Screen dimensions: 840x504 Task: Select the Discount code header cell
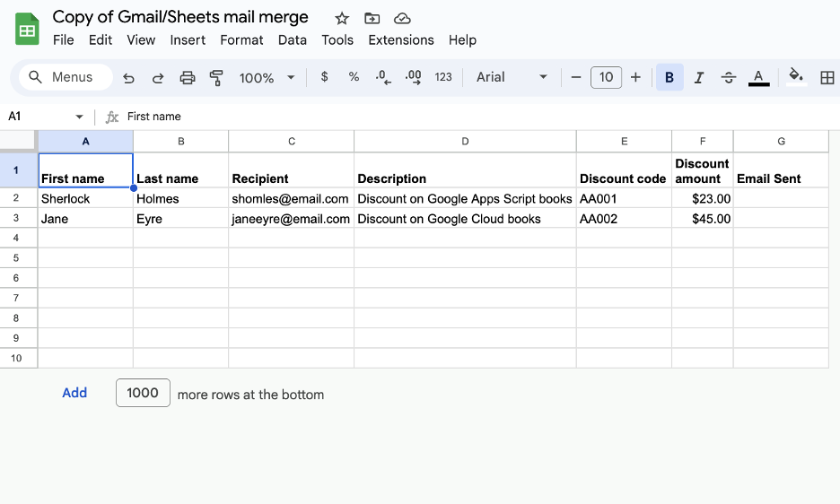coord(624,170)
